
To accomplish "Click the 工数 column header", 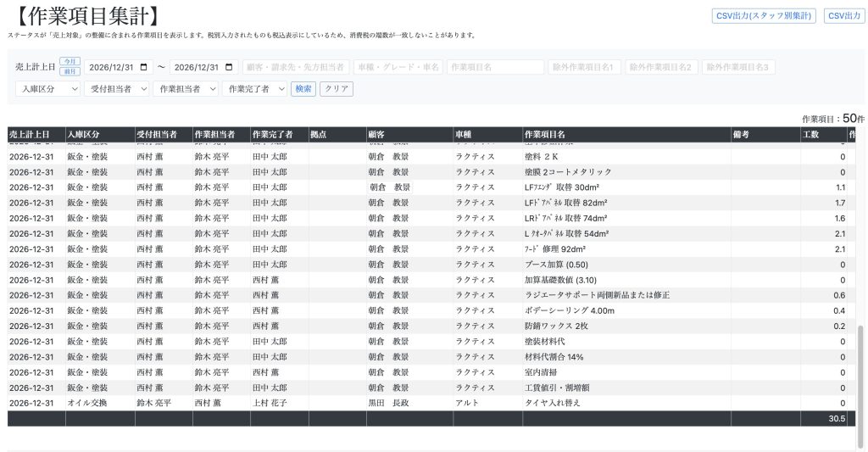I will (x=811, y=135).
